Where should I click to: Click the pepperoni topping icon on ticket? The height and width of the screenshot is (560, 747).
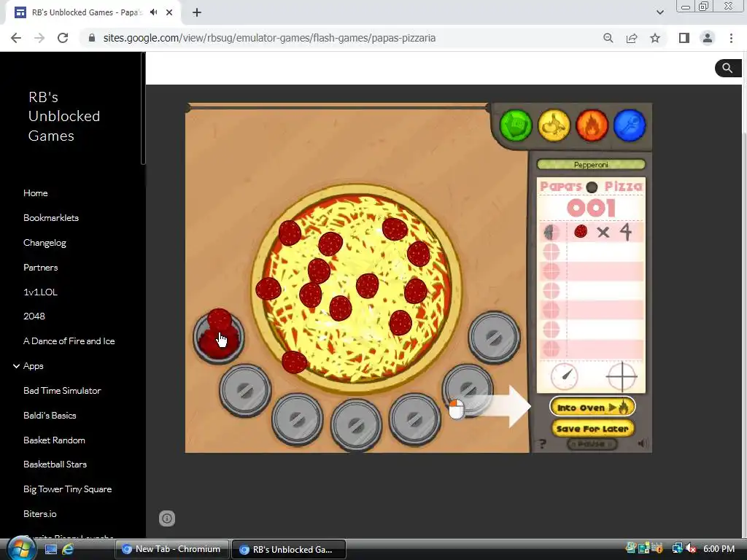coord(580,231)
